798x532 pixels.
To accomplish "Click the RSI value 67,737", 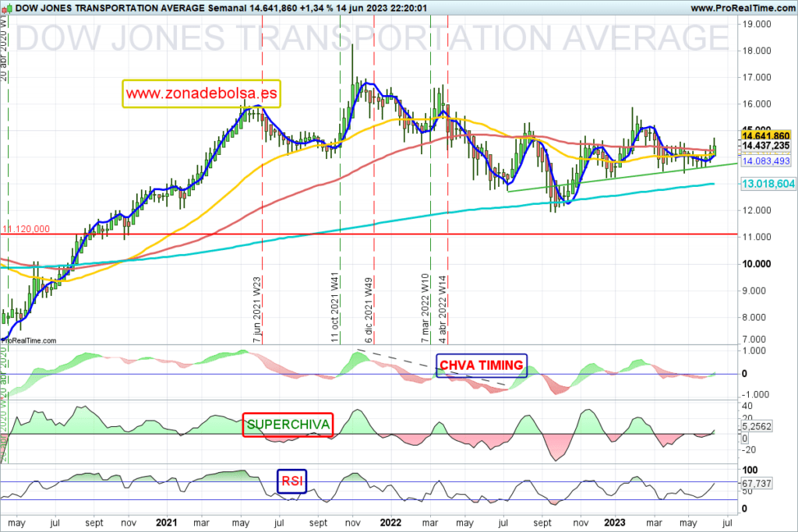I will point(757,483).
